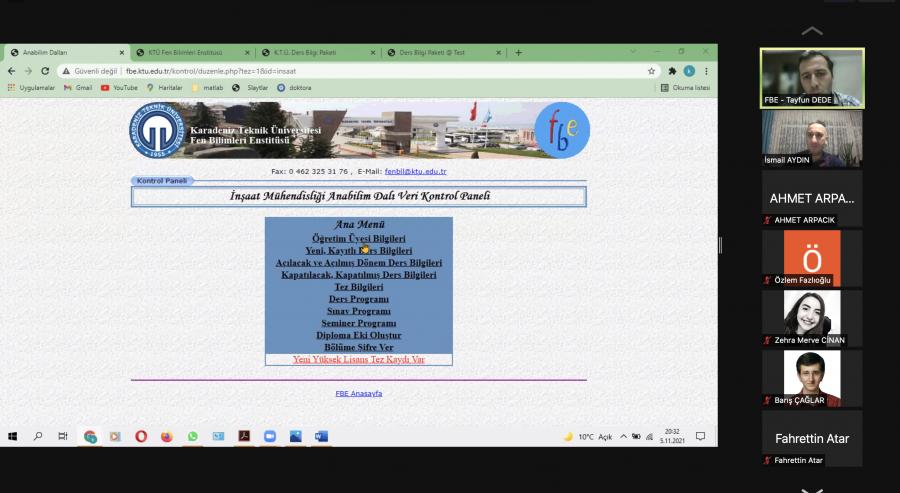900x493 pixels.
Task: Open Zoom from the taskbar
Action: coord(270,437)
